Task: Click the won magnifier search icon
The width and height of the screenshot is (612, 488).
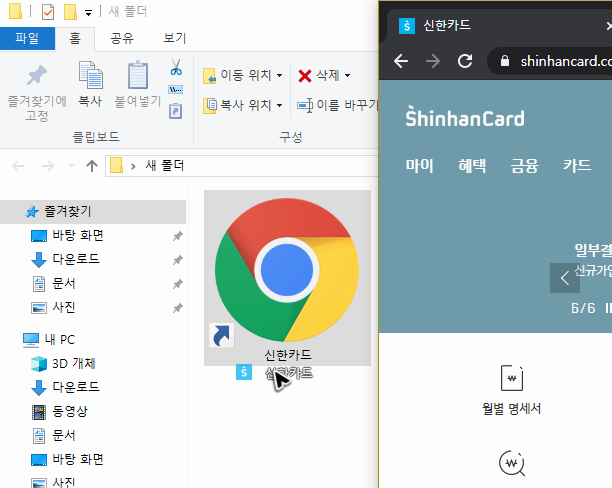Action: tap(512, 463)
